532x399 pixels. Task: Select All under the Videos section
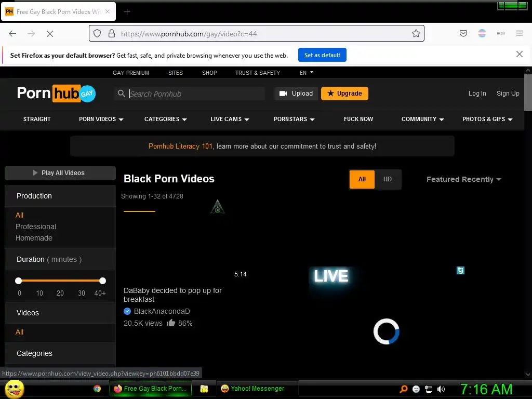tap(19, 332)
